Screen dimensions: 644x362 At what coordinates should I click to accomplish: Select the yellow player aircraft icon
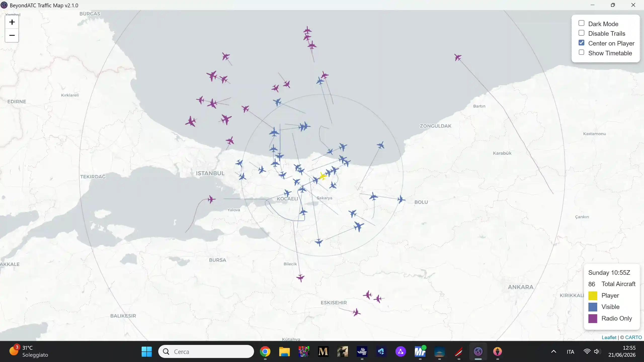point(323,176)
